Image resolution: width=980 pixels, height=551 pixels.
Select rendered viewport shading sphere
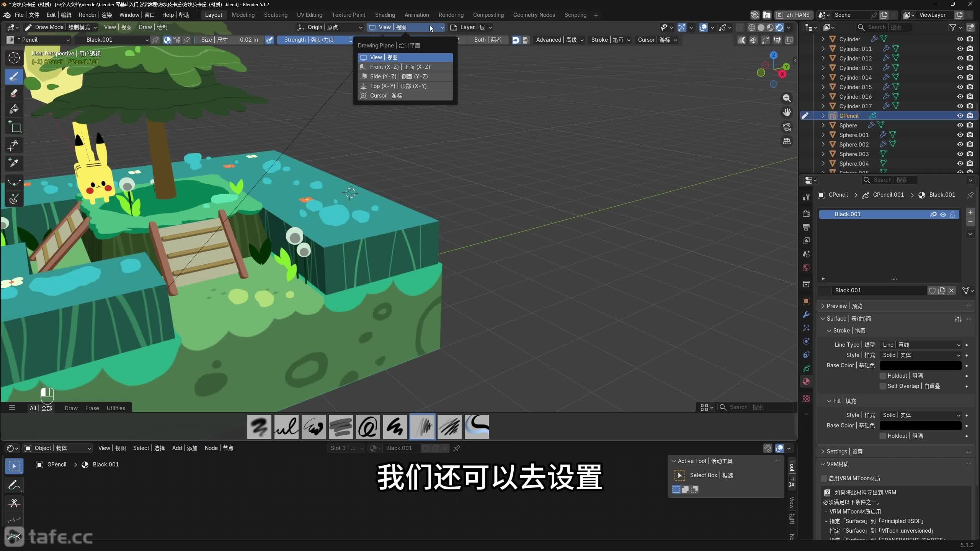779,28
